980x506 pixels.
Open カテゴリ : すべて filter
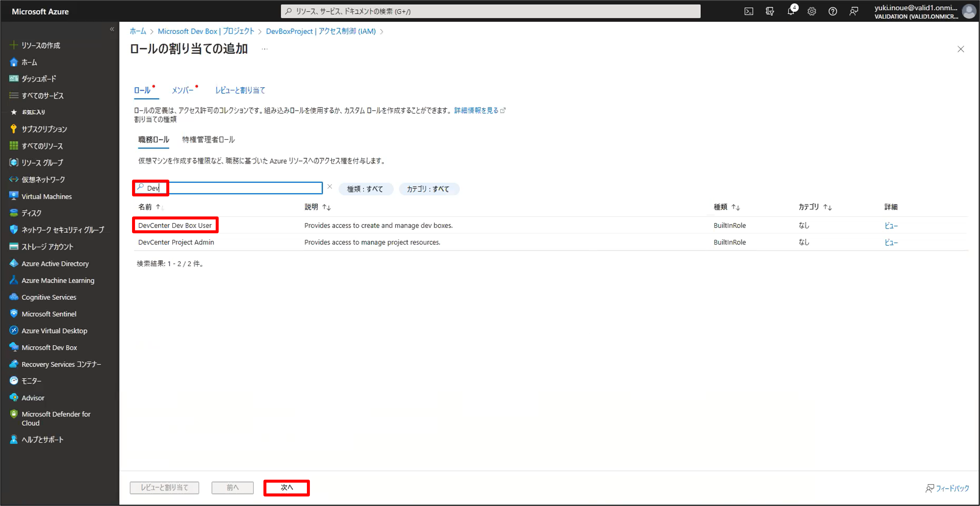428,189
